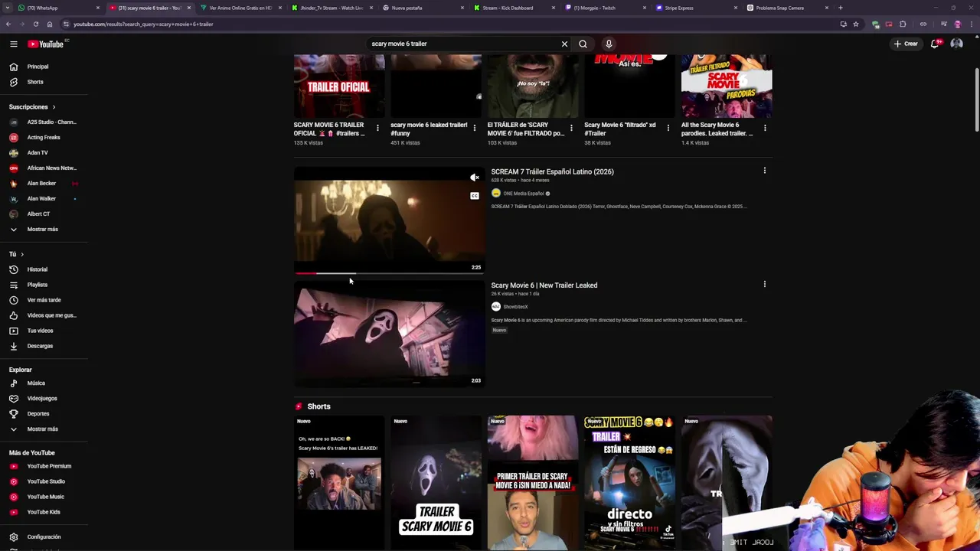The height and width of the screenshot is (551, 980).
Task: Open Acting Freaks subscription channel
Action: tap(44, 137)
